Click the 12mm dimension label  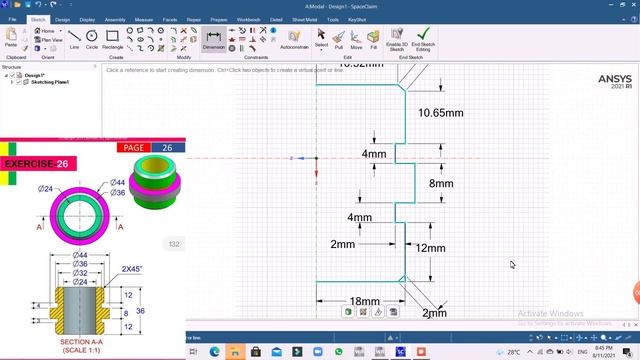pyautogui.click(x=430, y=248)
